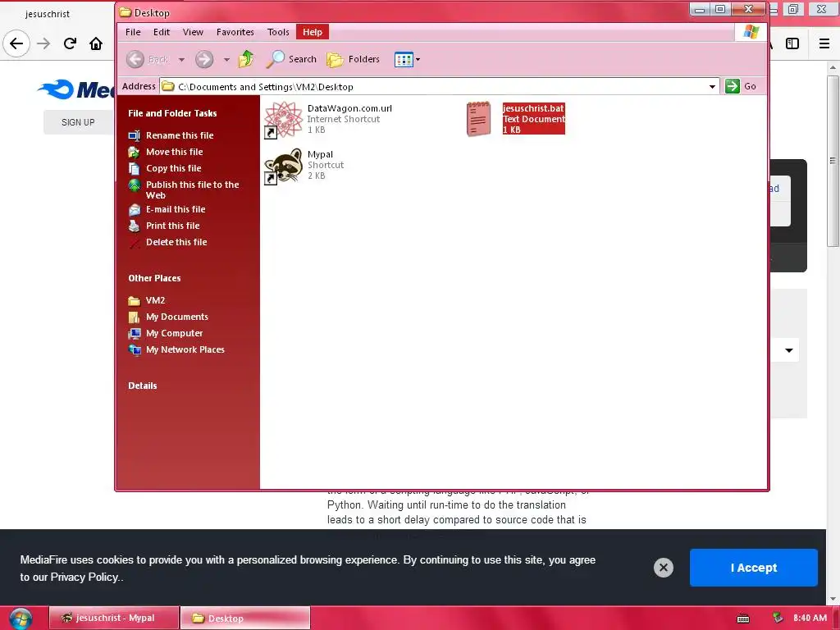Click the on-screen keyboard tray icon
This screenshot has height=630, width=840.
[x=743, y=619]
